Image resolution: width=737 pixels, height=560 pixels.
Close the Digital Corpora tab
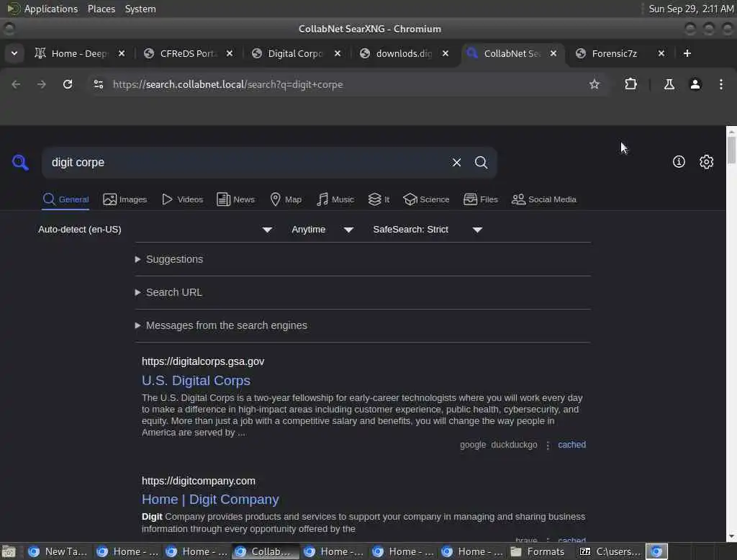[x=338, y=53]
